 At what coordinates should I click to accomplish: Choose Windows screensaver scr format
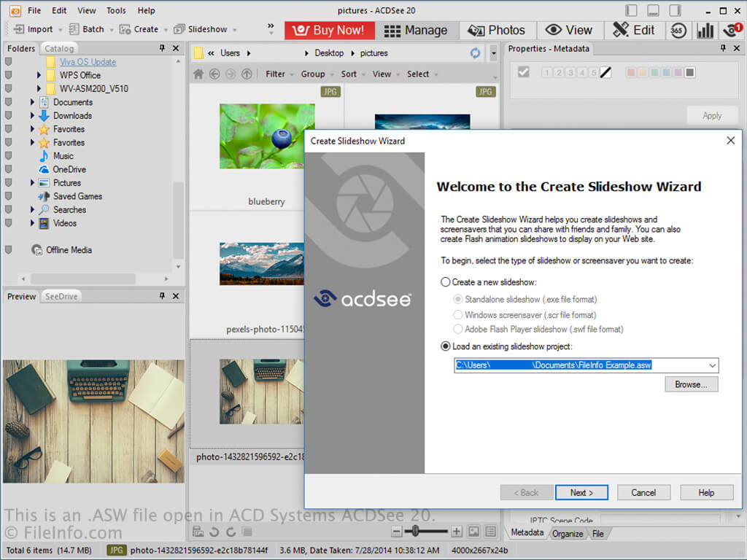pos(525,315)
